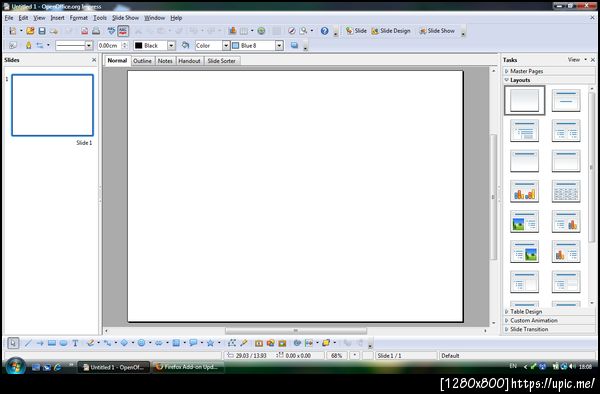
Task: Insert a chart using the chart icon
Action: pyautogui.click(x=232, y=31)
